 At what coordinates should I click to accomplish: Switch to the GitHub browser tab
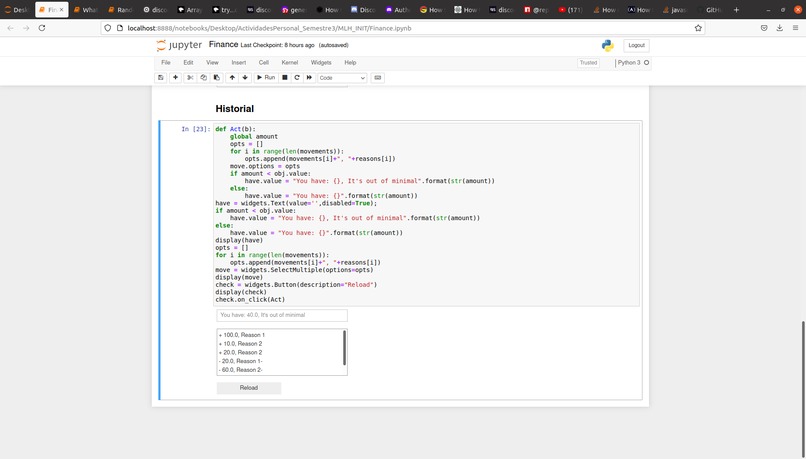(712, 10)
